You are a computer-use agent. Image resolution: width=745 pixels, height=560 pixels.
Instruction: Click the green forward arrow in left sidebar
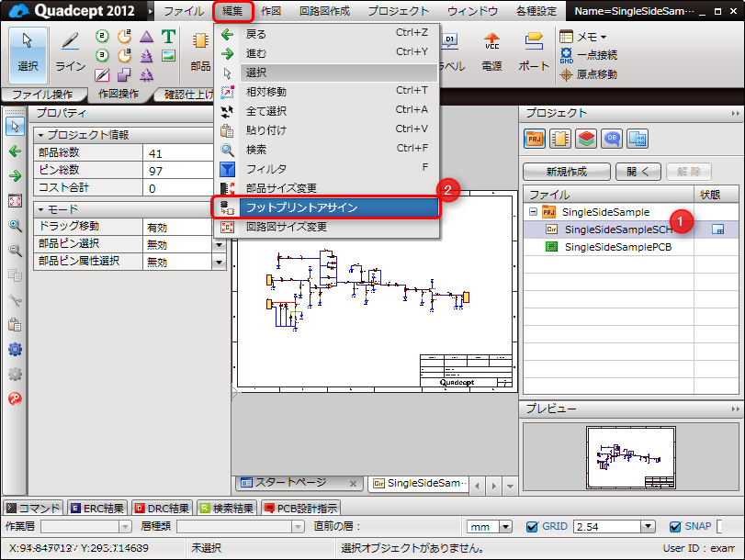tap(16, 176)
